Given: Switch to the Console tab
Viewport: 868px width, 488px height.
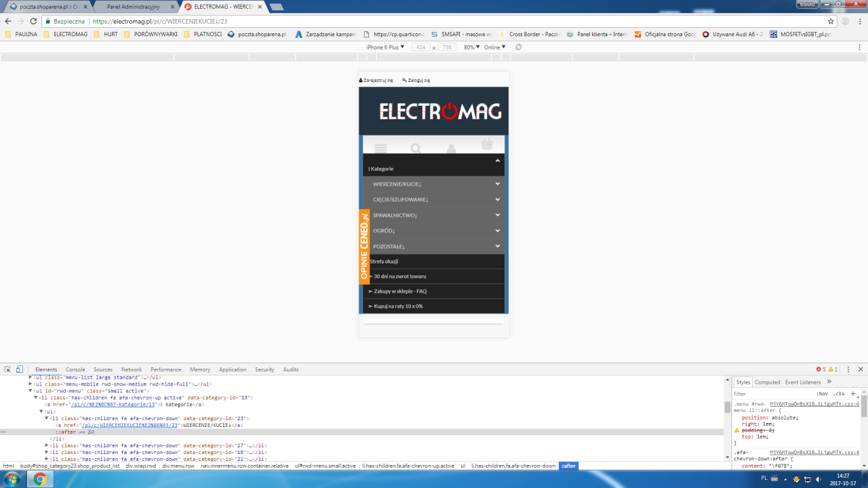Looking at the screenshot, I should click(75, 369).
